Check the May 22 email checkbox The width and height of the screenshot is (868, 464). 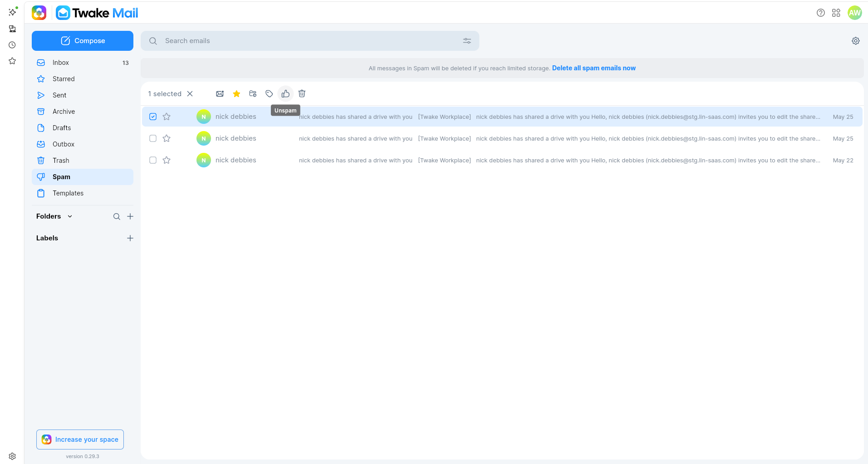tap(153, 160)
